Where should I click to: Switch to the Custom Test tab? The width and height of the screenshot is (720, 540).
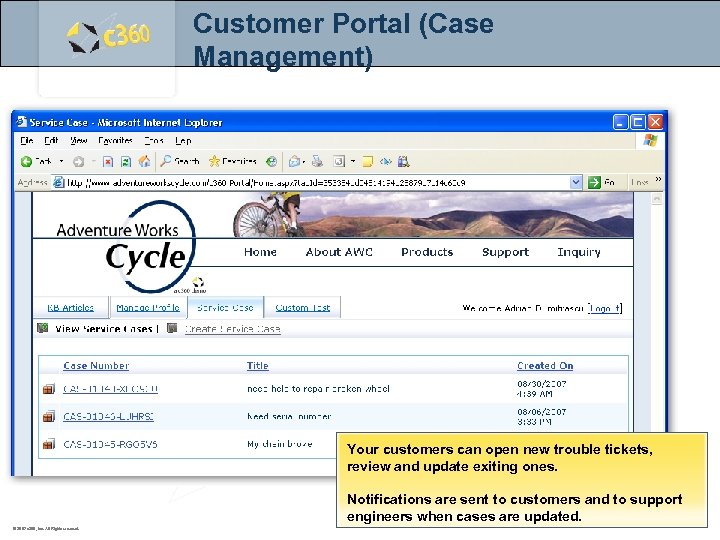[303, 307]
